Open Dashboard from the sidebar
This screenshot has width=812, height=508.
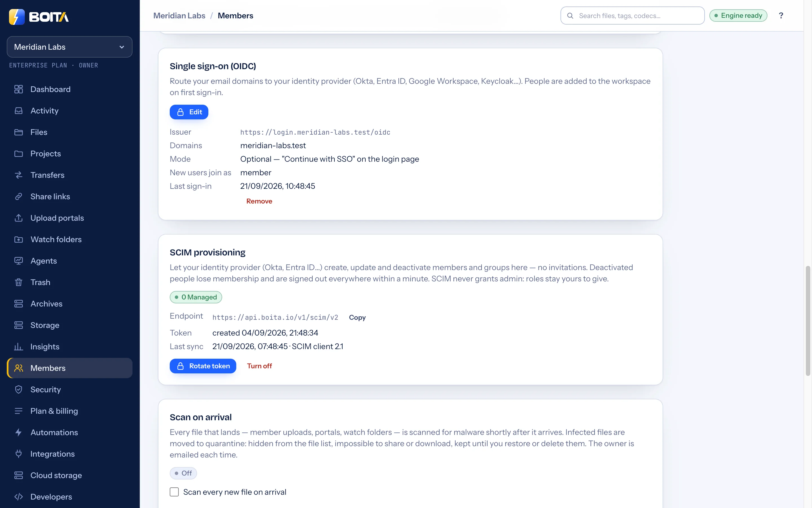pos(69,89)
